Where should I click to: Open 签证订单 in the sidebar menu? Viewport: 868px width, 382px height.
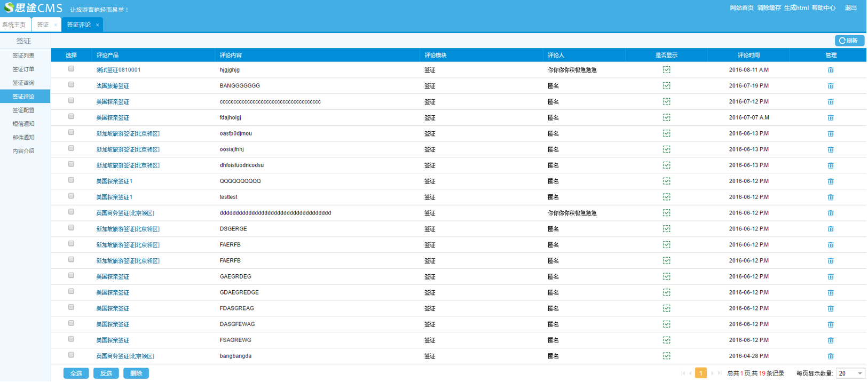23,69
